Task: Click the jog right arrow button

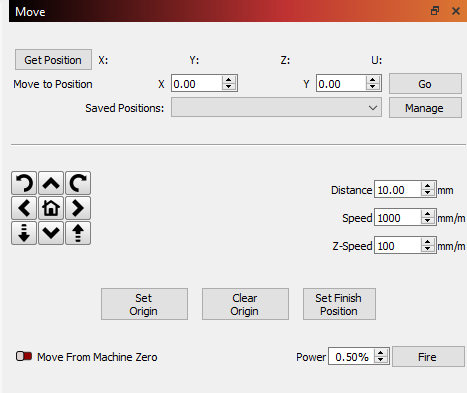Action: (x=78, y=208)
